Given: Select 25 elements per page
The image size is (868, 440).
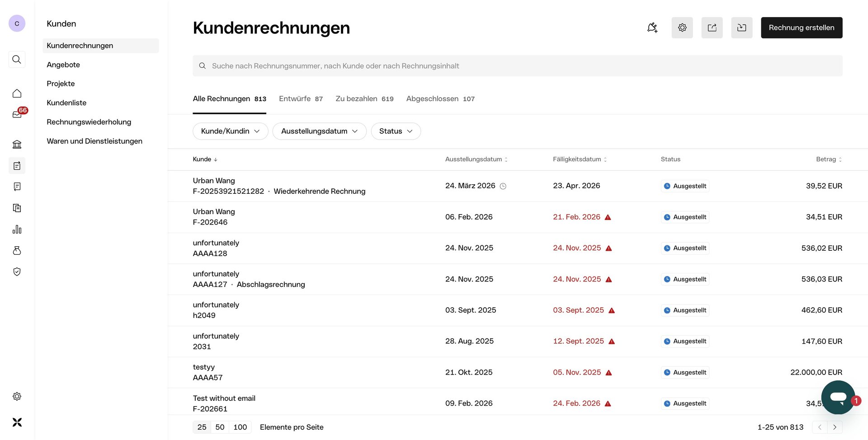Looking at the screenshot, I should [202, 427].
